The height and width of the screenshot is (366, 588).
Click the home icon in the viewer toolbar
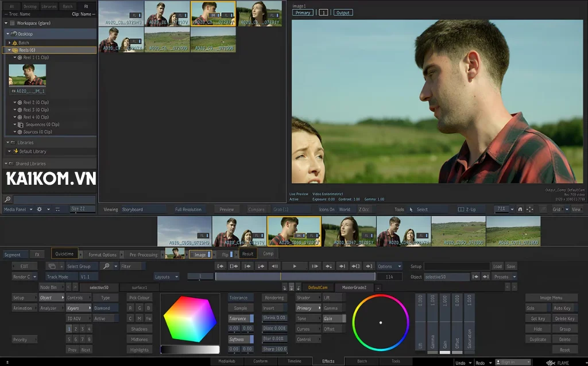(520, 209)
